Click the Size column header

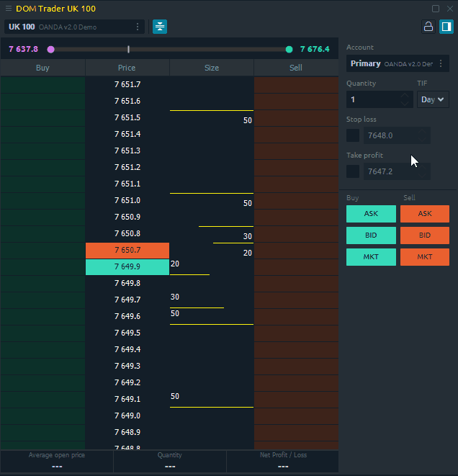coord(212,68)
